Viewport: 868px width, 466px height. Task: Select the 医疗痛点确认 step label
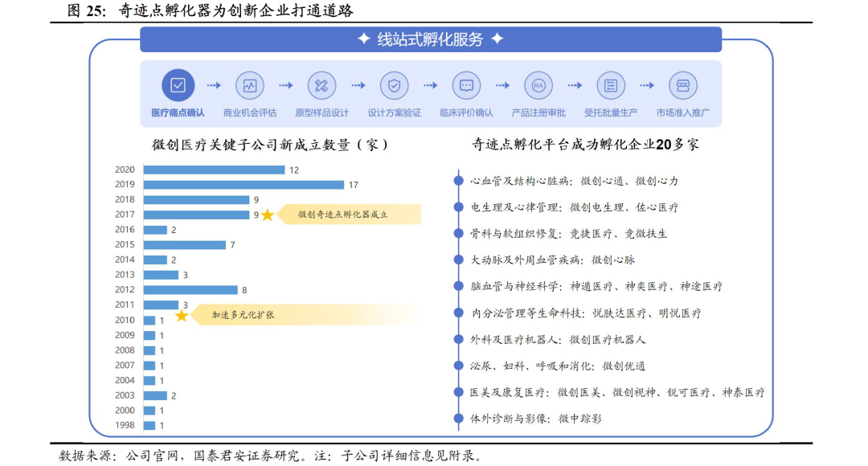point(178,113)
